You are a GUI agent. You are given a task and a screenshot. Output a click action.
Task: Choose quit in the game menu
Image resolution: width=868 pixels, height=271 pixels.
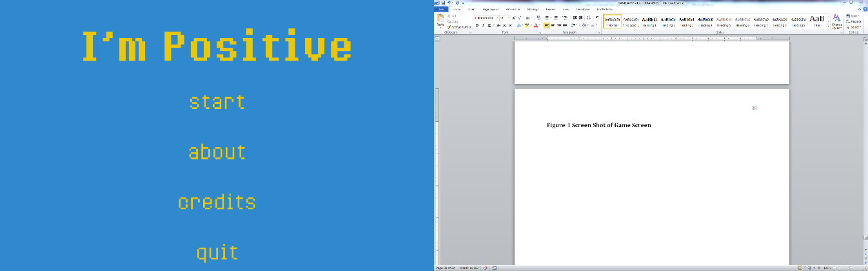coord(217,252)
